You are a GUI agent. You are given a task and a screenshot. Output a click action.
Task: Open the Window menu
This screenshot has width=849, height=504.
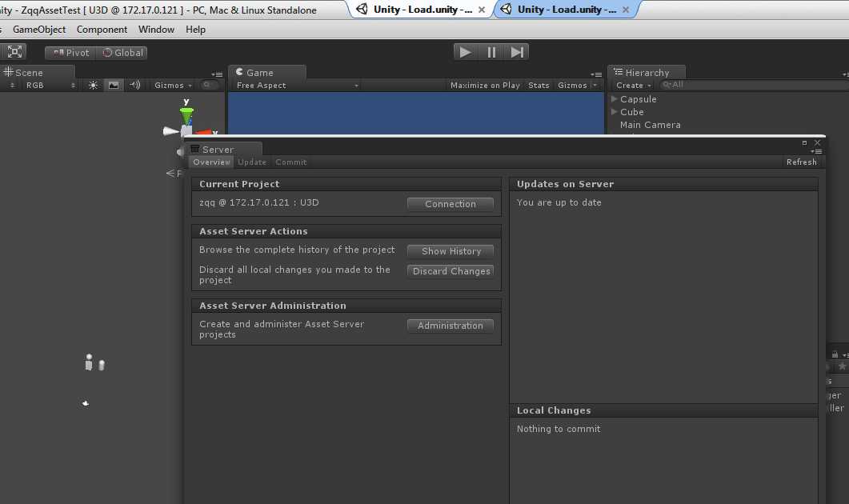tap(156, 30)
